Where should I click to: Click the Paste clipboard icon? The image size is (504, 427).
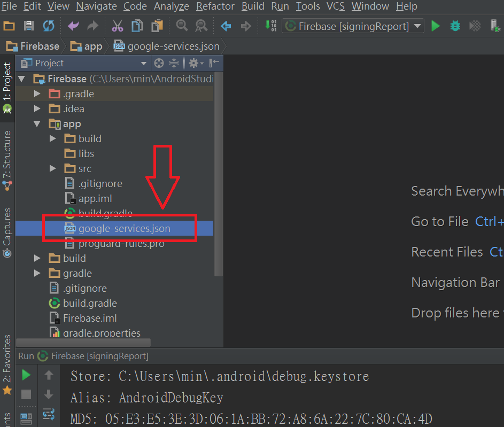pyautogui.click(x=157, y=26)
